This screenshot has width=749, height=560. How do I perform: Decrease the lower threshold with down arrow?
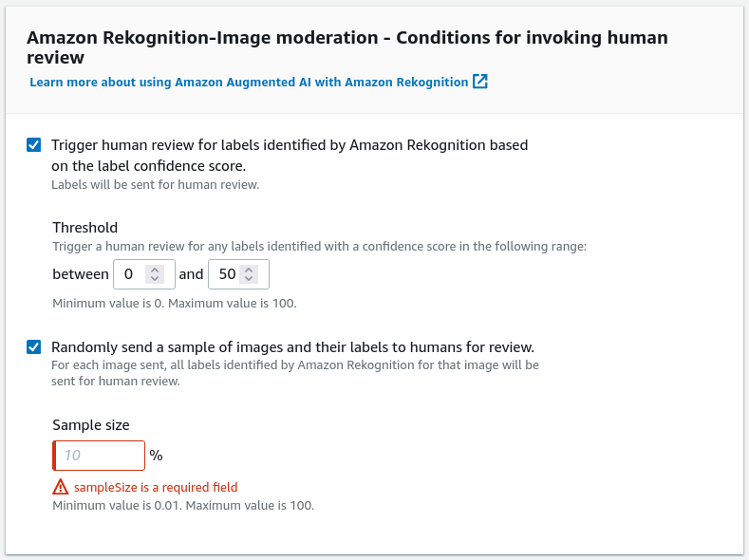[x=155, y=278]
